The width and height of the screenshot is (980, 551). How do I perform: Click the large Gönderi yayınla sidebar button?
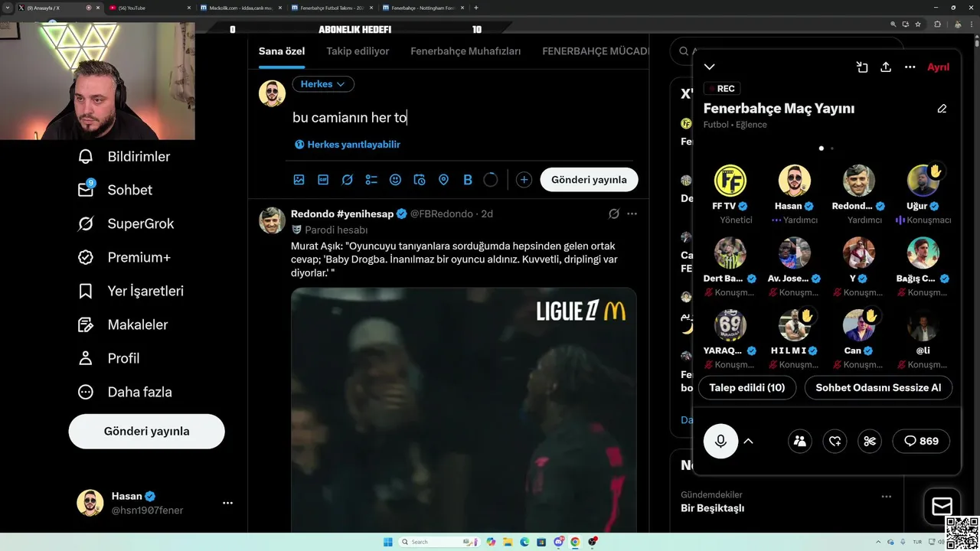tap(146, 431)
